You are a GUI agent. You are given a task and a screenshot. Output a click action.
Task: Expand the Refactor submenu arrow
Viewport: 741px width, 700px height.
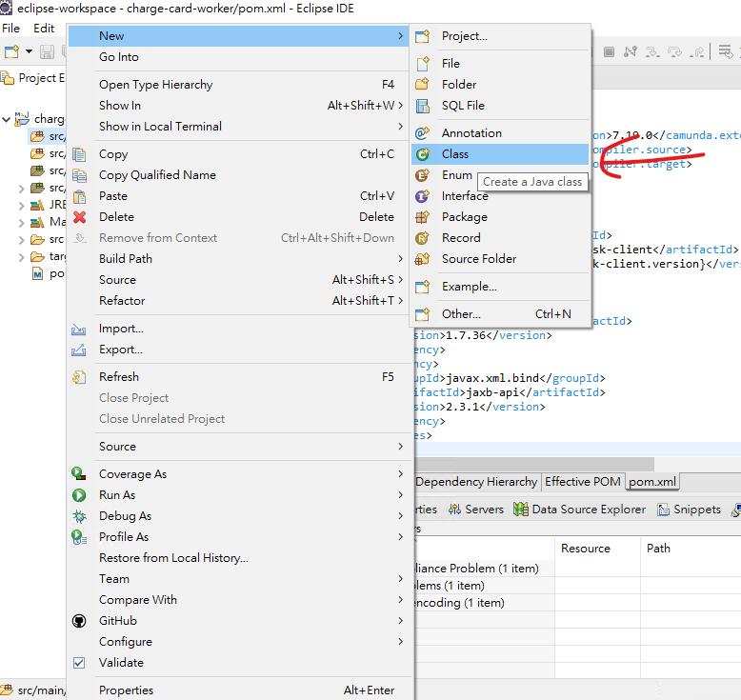(400, 301)
